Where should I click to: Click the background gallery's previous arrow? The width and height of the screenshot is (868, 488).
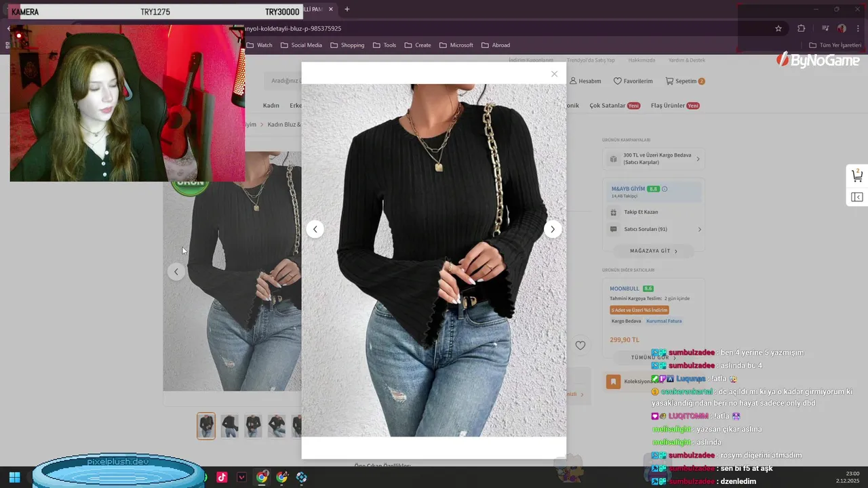[x=176, y=272]
